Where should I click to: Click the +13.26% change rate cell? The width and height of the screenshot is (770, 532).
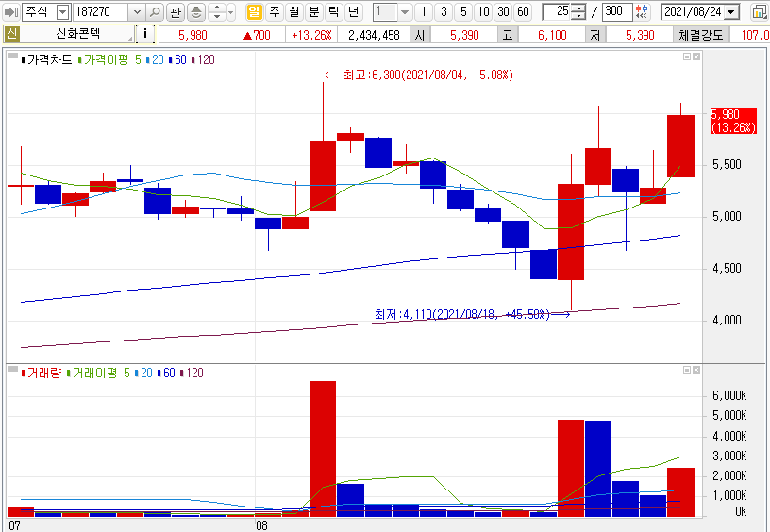311,35
